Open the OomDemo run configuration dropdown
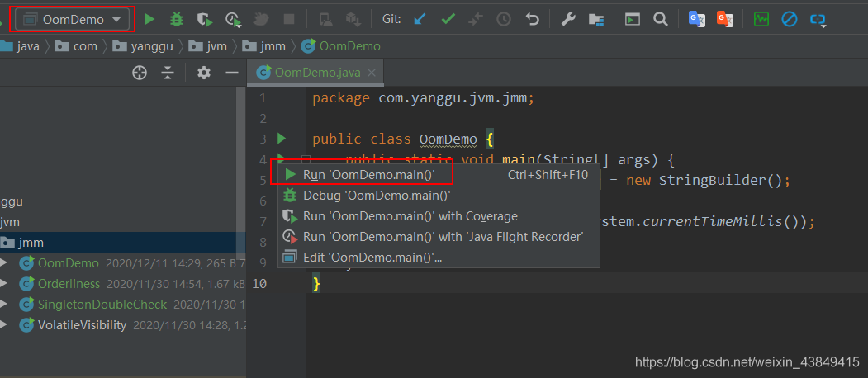Image resolution: width=868 pixels, height=378 pixels. (74, 19)
